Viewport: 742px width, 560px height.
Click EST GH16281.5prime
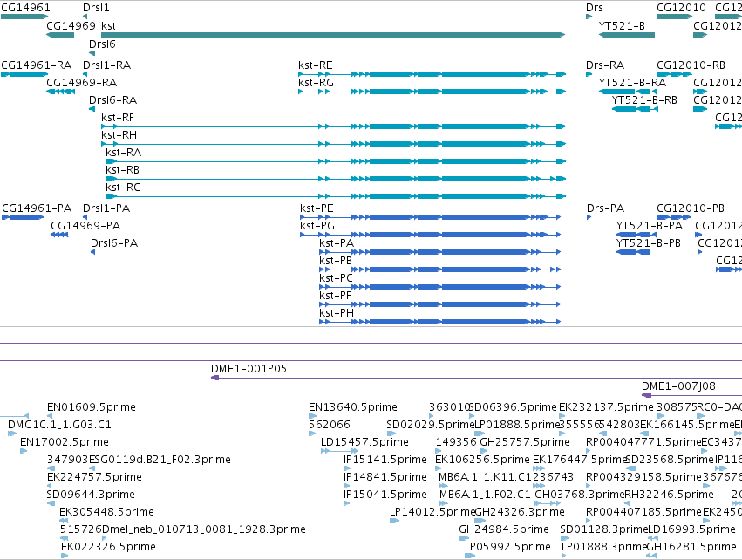point(691,547)
